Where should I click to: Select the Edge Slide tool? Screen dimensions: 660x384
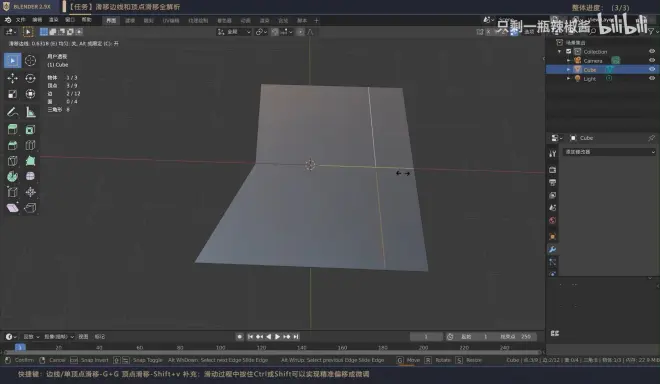point(13,192)
